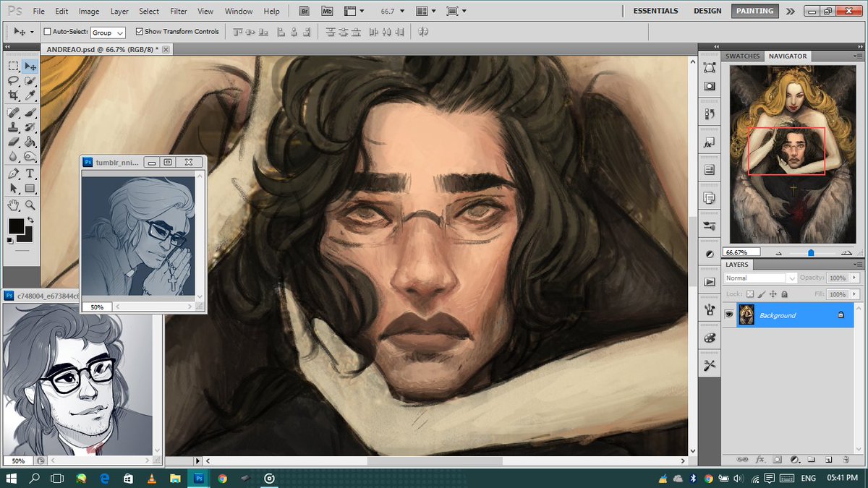Add a layer mask from Layers panel
The image size is (868, 488).
click(x=777, y=459)
